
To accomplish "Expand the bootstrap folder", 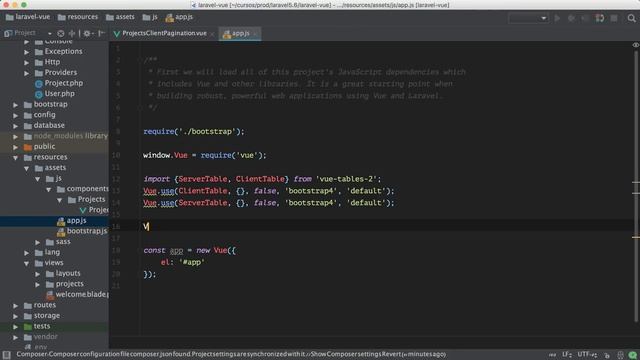I will pos(16,105).
